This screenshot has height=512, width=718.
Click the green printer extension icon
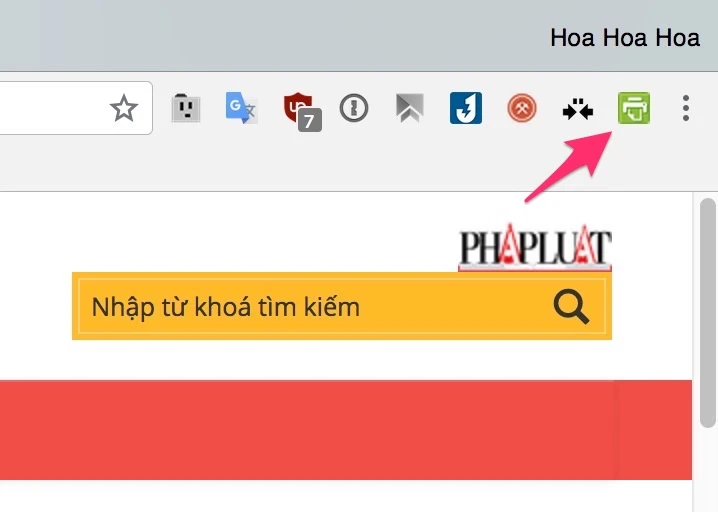click(634, 108)
